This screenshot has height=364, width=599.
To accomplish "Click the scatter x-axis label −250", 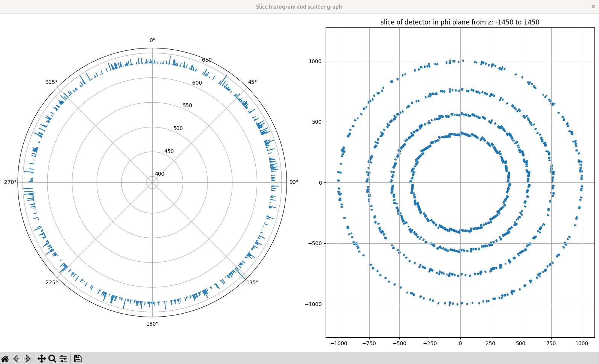I will [430, 343].
